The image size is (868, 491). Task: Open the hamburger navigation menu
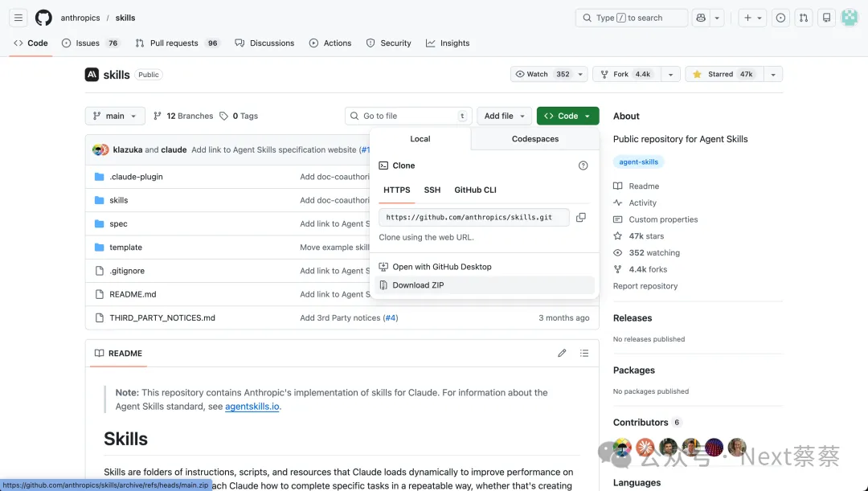(18, 18)
